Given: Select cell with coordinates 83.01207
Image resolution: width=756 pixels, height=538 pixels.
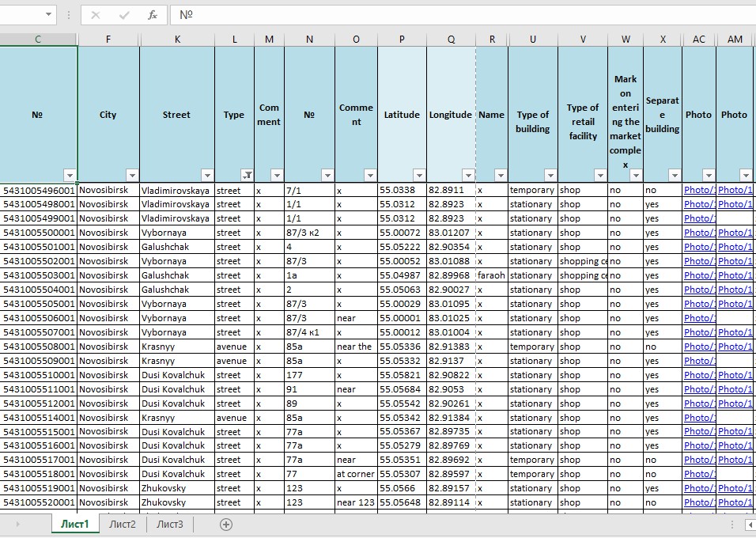Looking at the screenshot, I should pos(451,233).
